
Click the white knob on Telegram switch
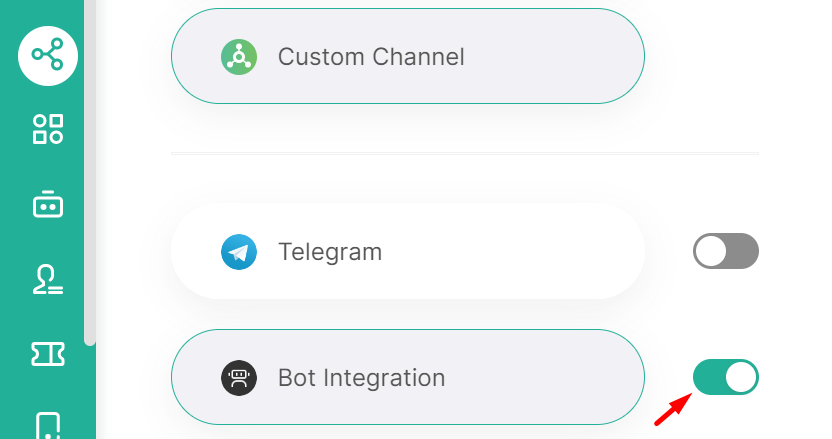tap(711, 251)
